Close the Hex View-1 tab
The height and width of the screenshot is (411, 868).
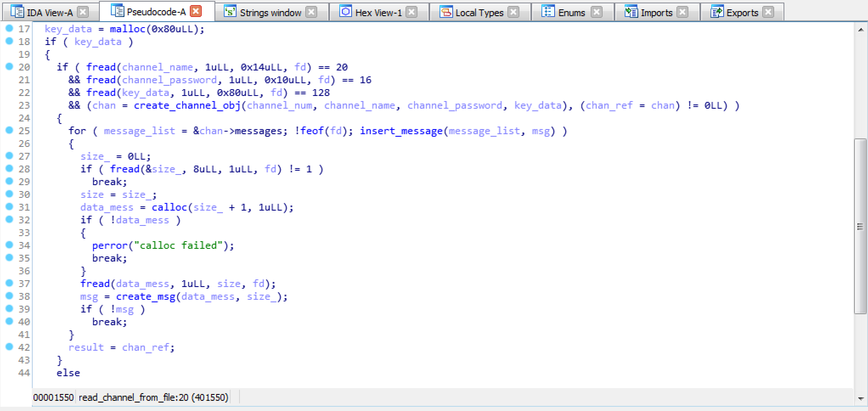point(411,12)
